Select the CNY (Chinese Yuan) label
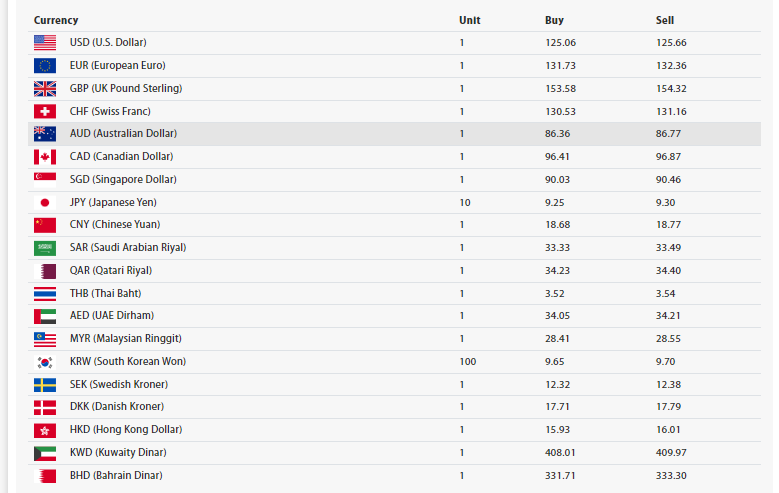Image resolution: width=779 pixels, height=493 pixels. click(x=114, y=225)
